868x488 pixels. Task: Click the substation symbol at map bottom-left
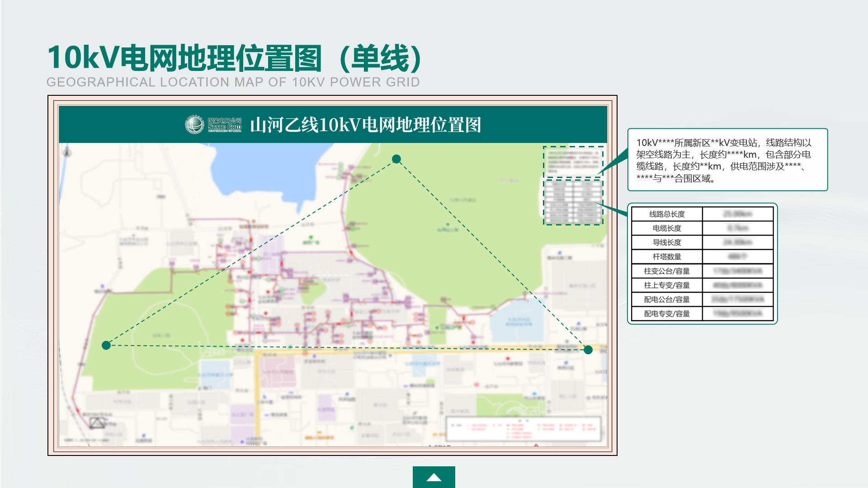click(x=96, y=423)
